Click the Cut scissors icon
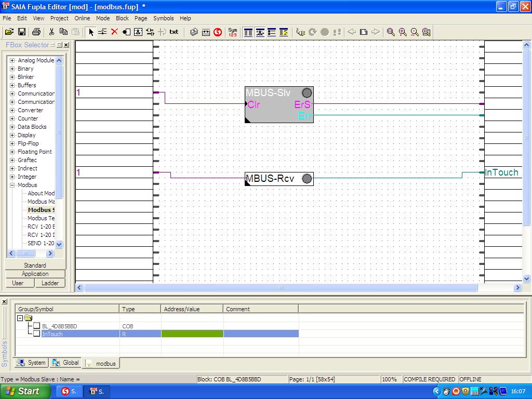The image size is (532, 399). [51, 32]
